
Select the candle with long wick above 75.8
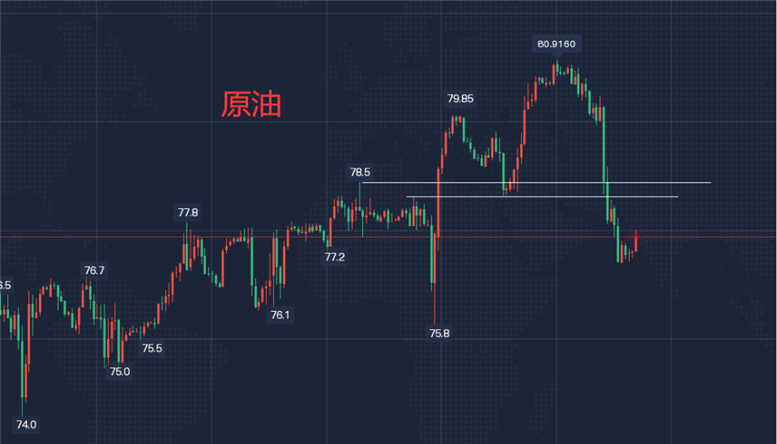pyautogui.click(x=435, y=278)
